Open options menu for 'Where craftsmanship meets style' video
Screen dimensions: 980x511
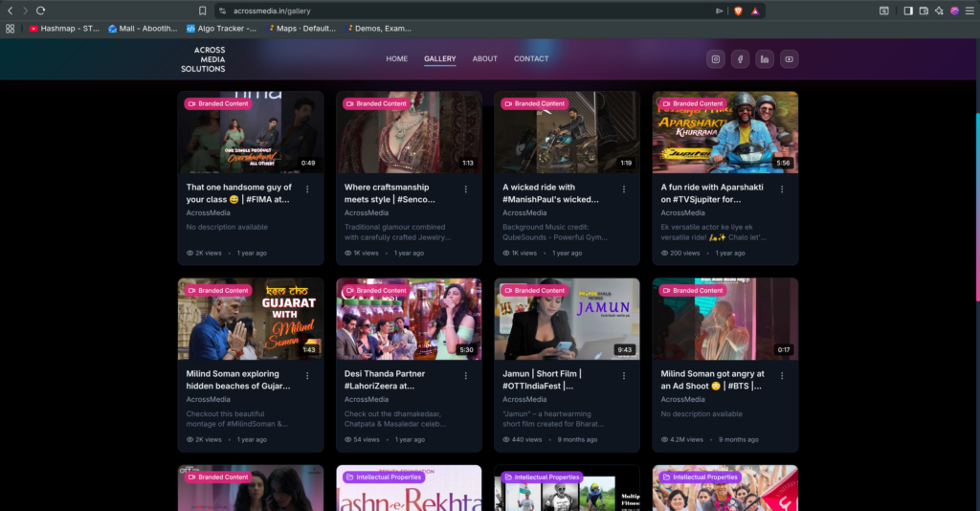[466, 189]
